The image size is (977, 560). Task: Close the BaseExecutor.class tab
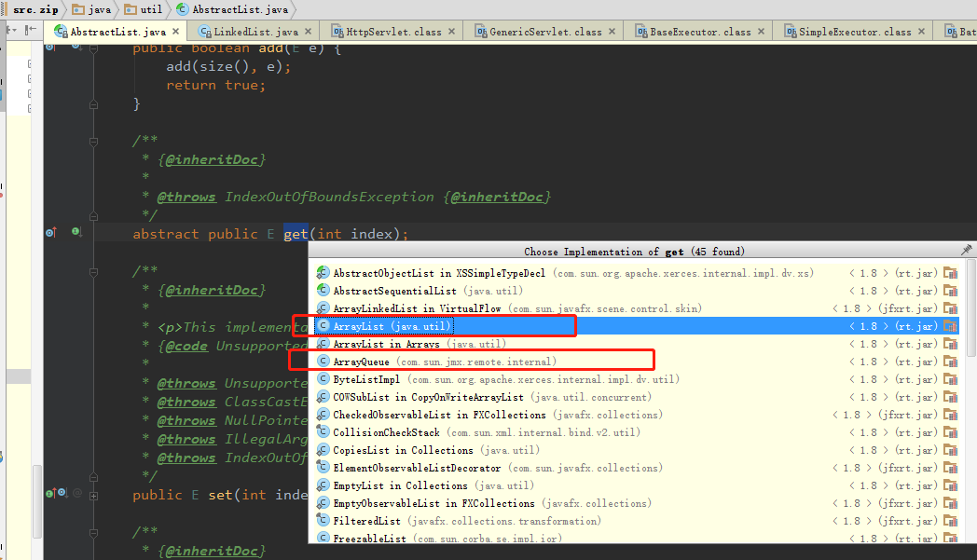762,31
